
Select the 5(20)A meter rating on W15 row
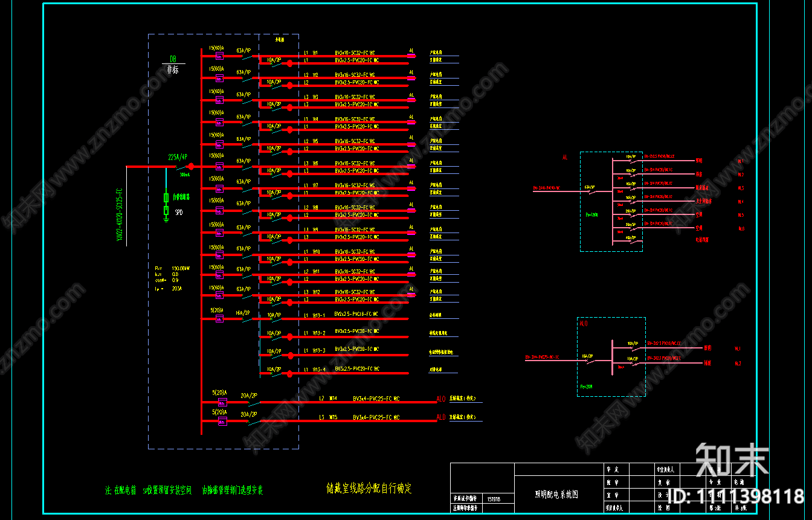pyautogui.click(x=220, y=412)
